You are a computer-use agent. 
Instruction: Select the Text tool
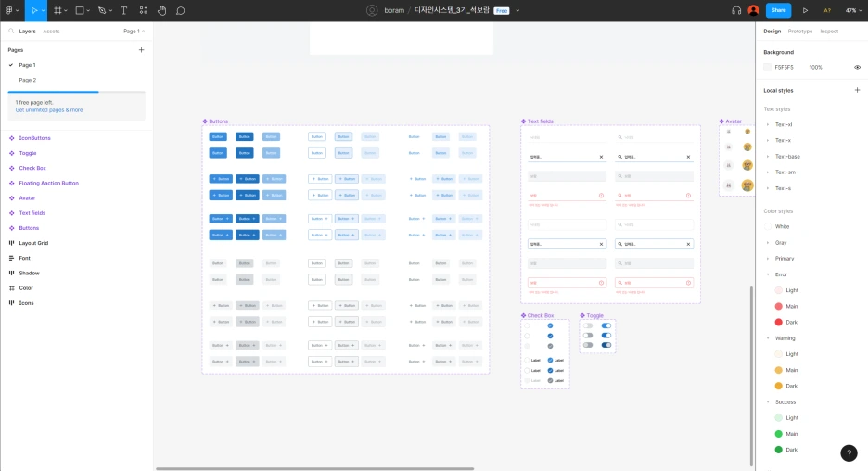point(123,10)
